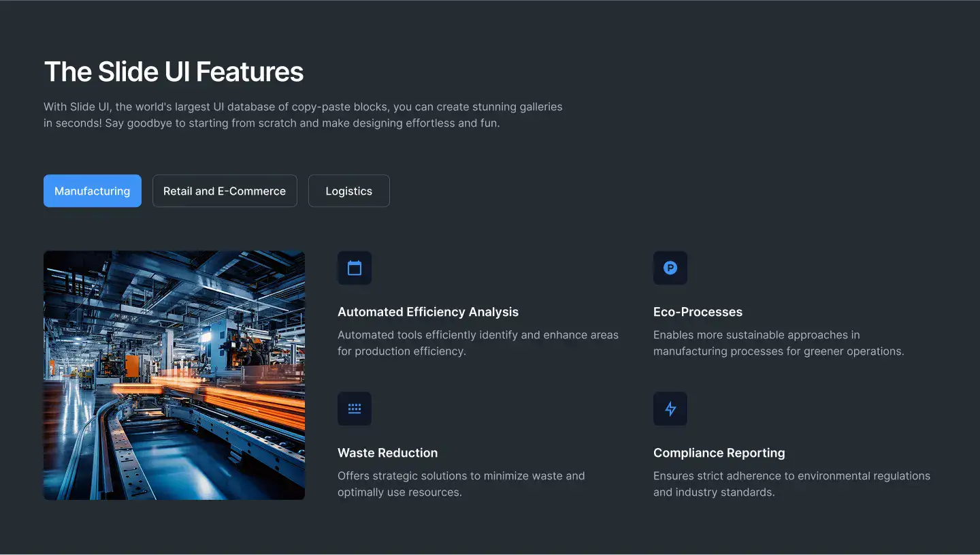Click the "Automated Efficiency Analysis" title
980x555 pixels.
pyautogui.click(x=428, y=312)
